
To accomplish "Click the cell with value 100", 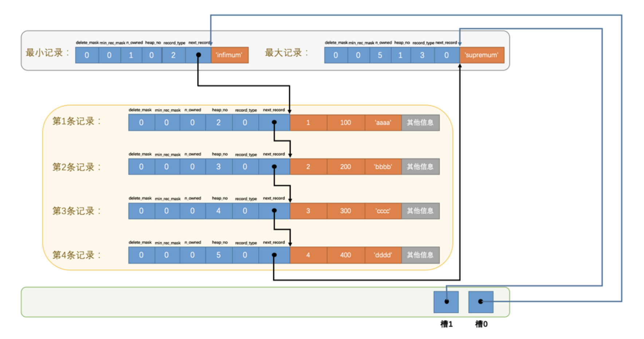I will click(x=345, y=123).
